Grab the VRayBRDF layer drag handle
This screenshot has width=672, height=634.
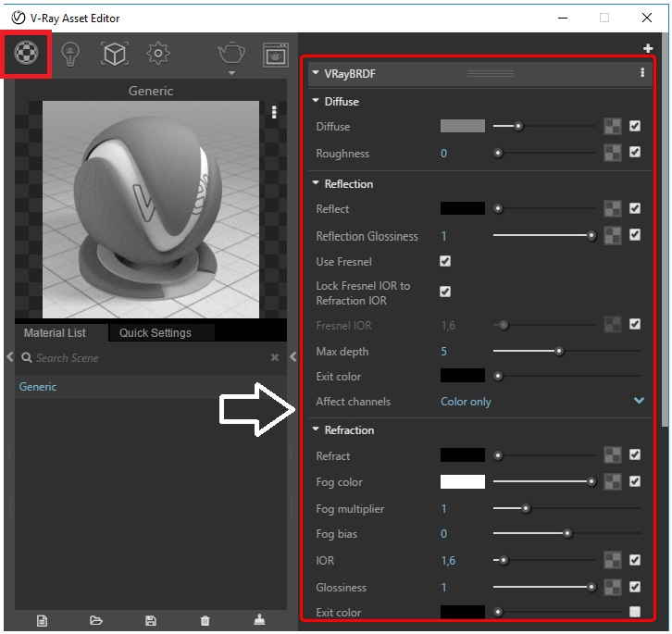pyautogui.click(x=491, y=73)
